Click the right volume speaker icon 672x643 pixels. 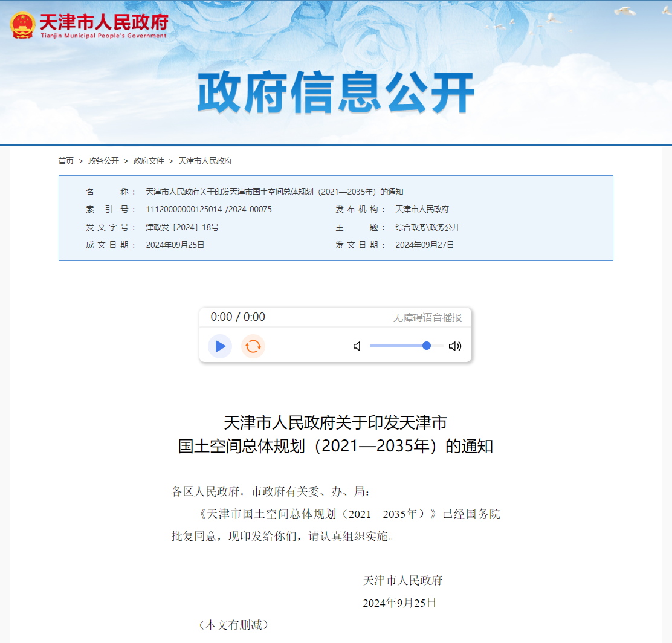455,346
